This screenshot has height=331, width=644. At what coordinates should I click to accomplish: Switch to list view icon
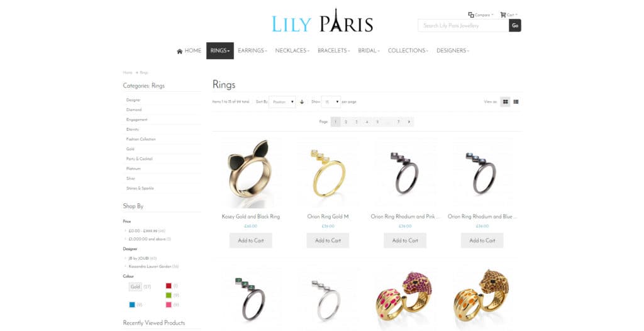tap(516, 101)
